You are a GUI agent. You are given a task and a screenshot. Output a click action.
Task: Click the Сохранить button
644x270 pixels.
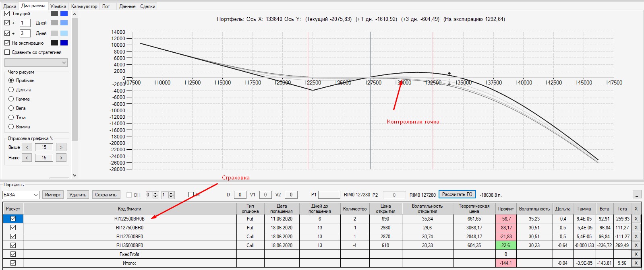coord(106,195)
